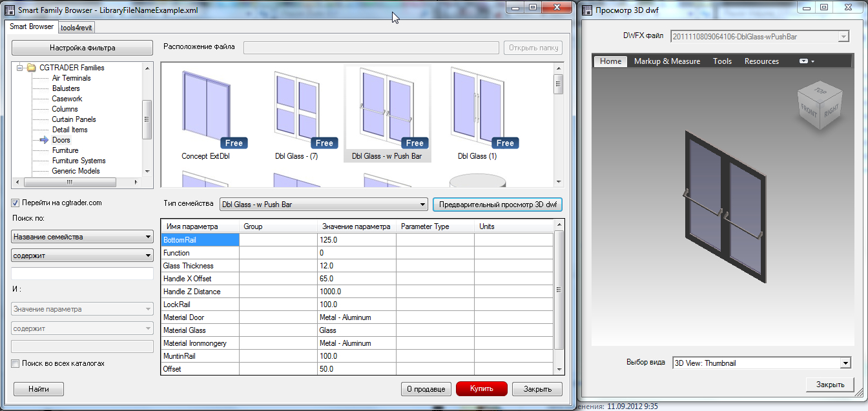Click the CGTRADER Families folder icon
Screen dimensions: 868x411
point(32,68)
